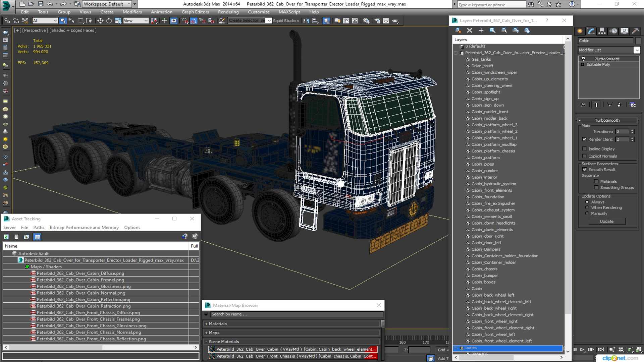Click the Mirror tool icon

click(x=306, y=20)
